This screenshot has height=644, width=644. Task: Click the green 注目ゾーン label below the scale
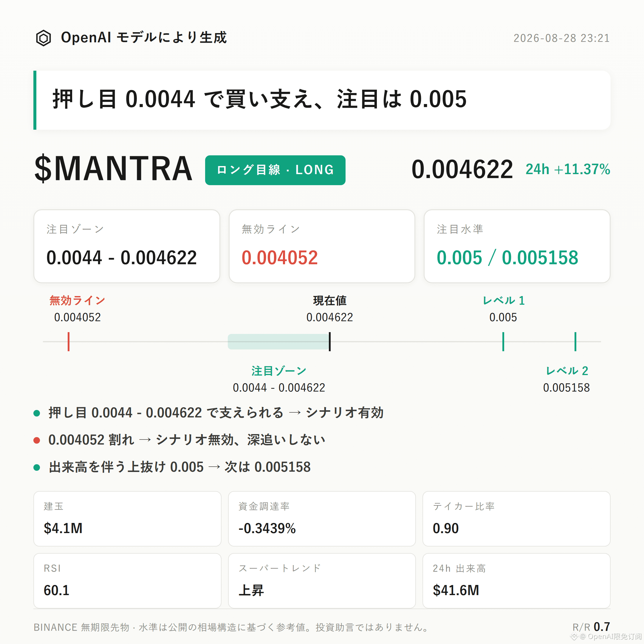tap(279, 371)
